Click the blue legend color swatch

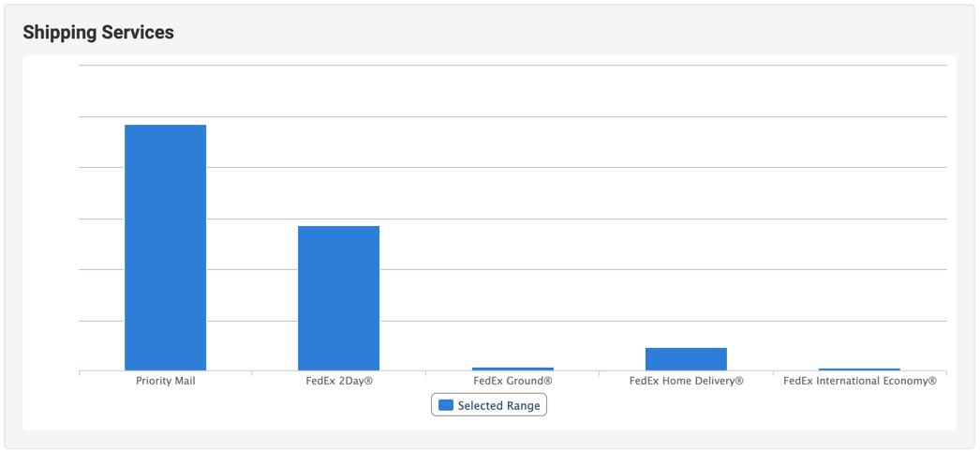tap(446, 405)
